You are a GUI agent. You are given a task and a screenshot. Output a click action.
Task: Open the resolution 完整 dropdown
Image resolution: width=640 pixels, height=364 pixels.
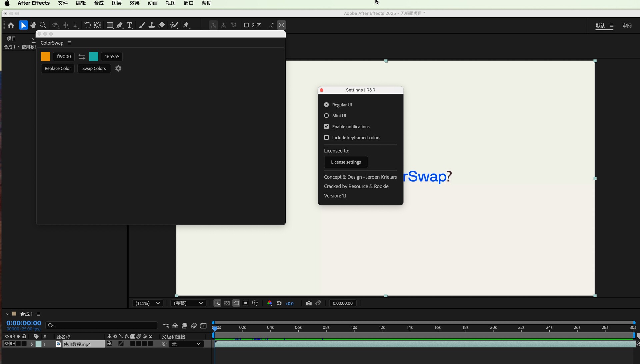click(x=188, y=303)
